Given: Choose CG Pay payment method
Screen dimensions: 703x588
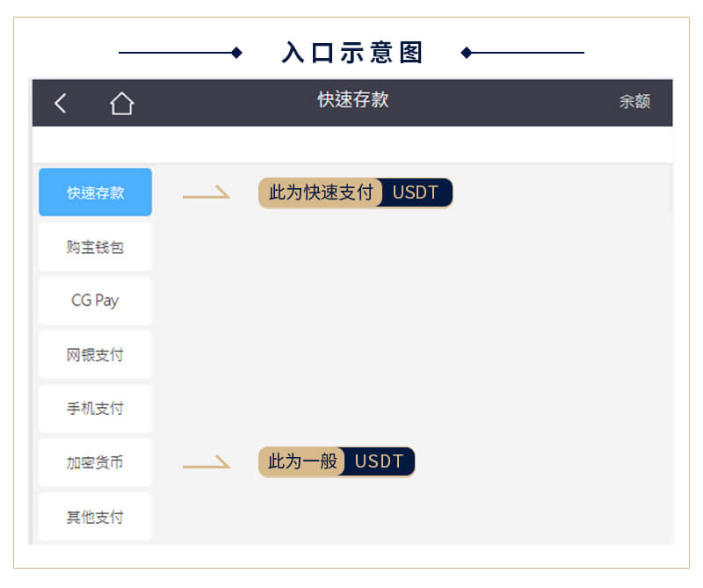Looking at the screenshot, I should 96,301.
